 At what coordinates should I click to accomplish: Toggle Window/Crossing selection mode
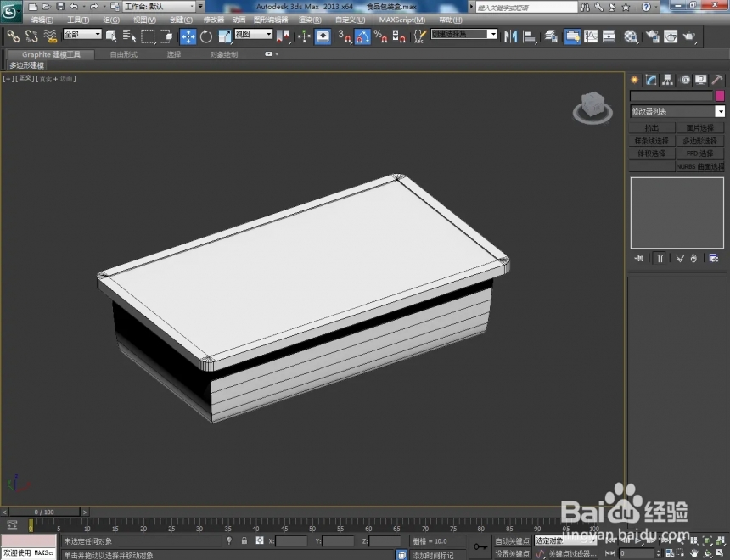pyautogui.click(x=166, y=36)
